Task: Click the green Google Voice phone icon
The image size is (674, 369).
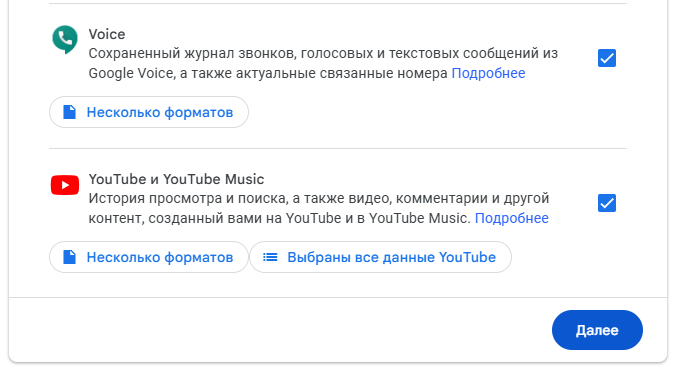Action: tap(65, 40)
